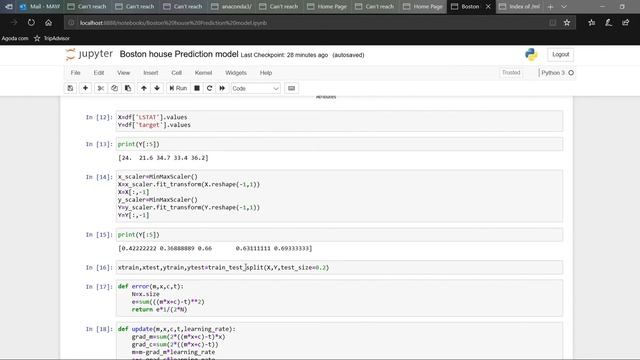Image resolution: width=640 pixels, height=360 pixels.
Task: Open the Agoda.com favorites link
Action: (15, 38)
